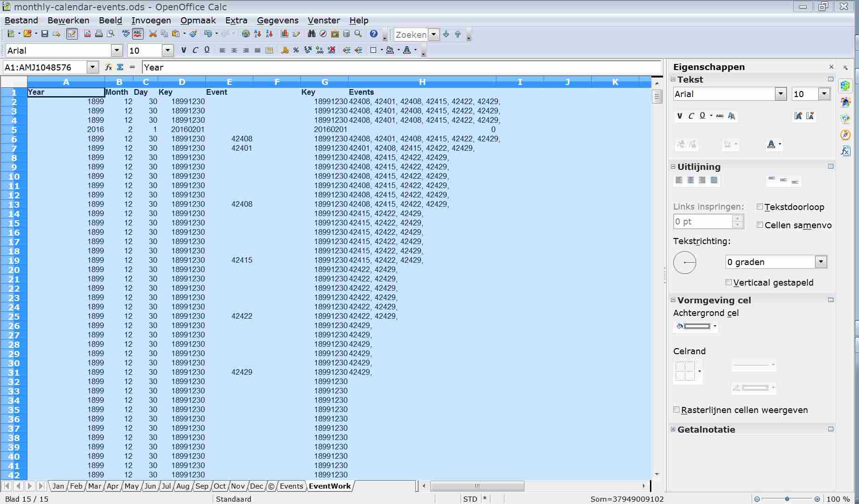Open the Gegevens menu
The width and height of the screenshot is (859, 504).
click(x=278, y=20)
